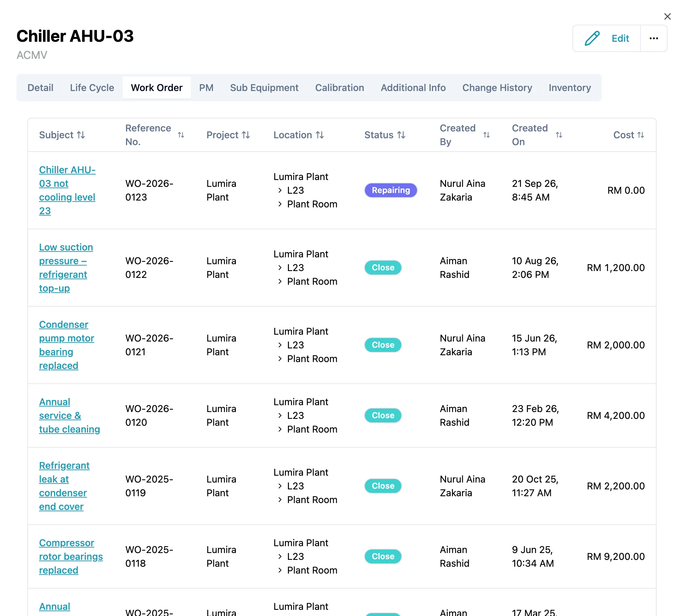
Task: Select reference number WO-2025-0118
Action: coord(149,556)
